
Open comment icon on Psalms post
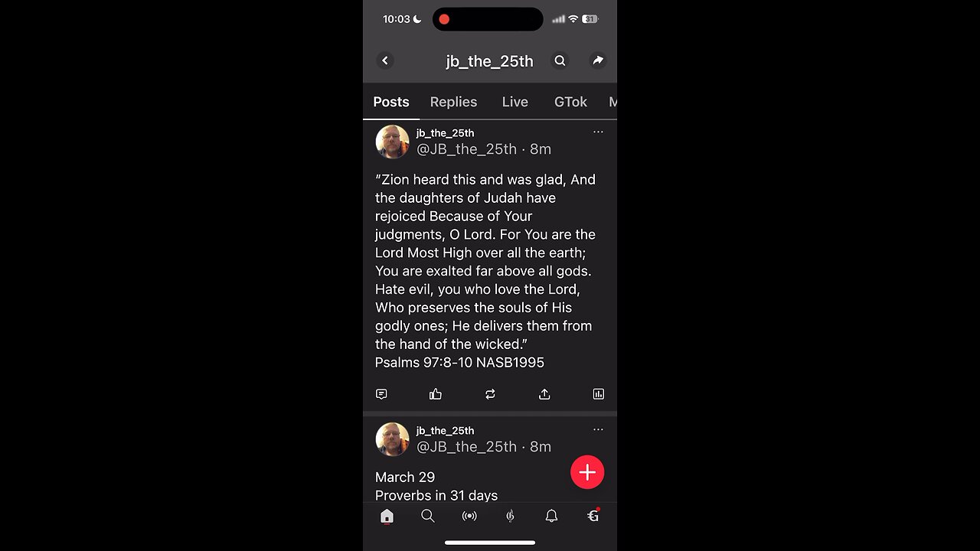(x=381, y=394)
